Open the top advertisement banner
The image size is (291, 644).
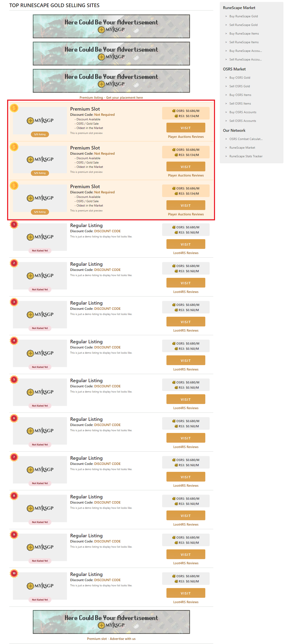111,26
